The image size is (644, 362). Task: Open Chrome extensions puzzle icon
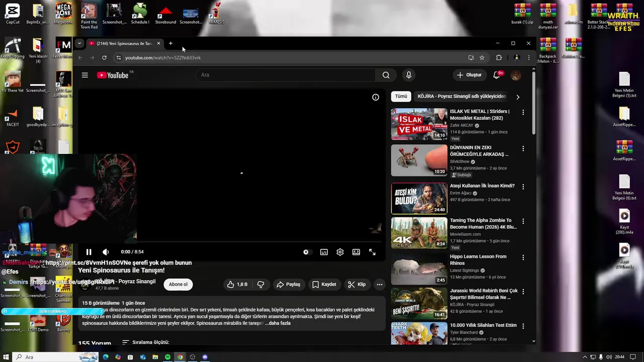(499, 58)
